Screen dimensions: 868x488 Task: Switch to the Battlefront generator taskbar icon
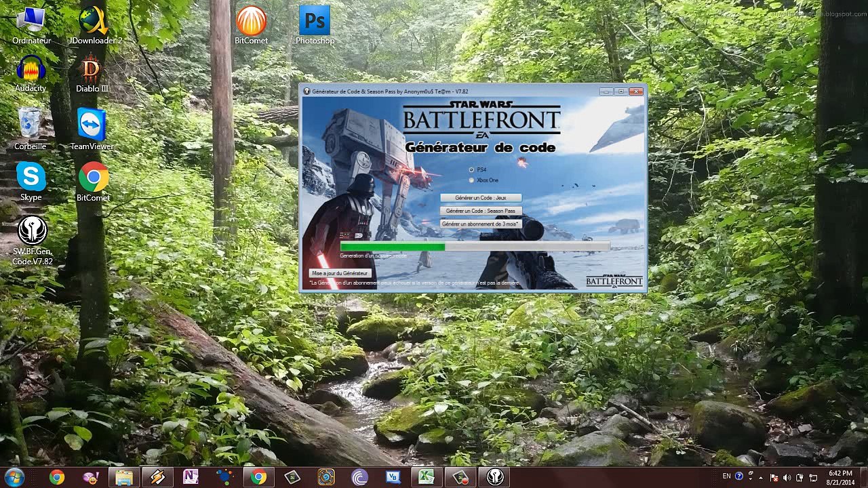(494, 477)
